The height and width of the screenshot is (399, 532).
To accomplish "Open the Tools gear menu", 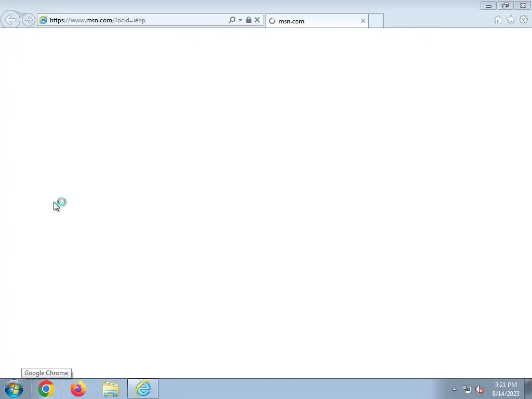I will (524, 20).
